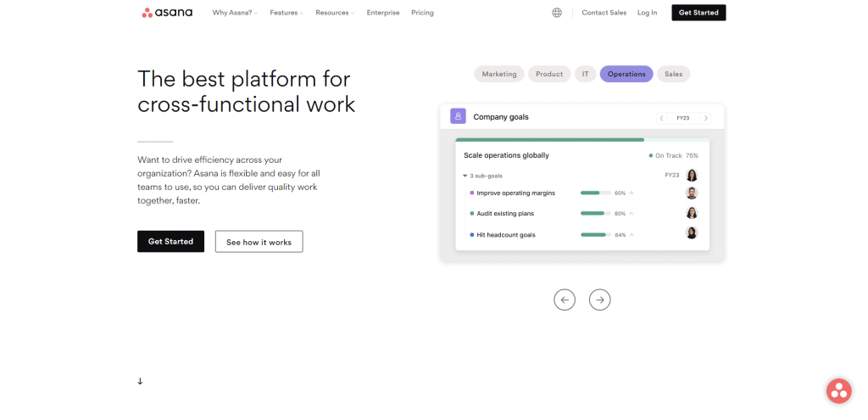The image size is (868, 420).
Task: Select avatar beside Improve operating margins
Action: [692, 193]
